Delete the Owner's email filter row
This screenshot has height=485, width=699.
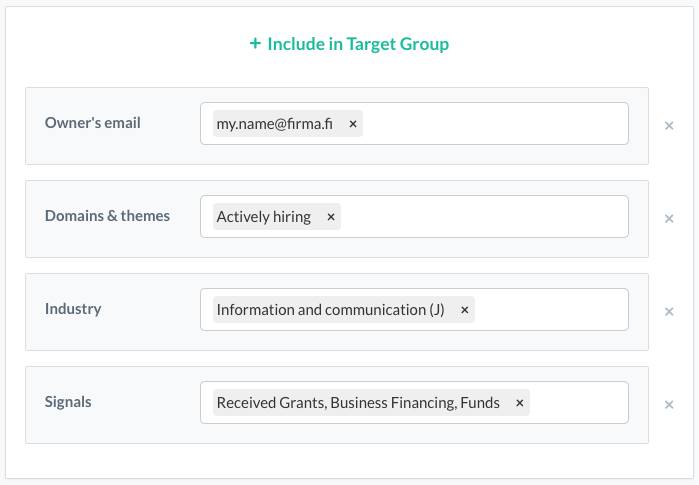[x=669, y=126]
